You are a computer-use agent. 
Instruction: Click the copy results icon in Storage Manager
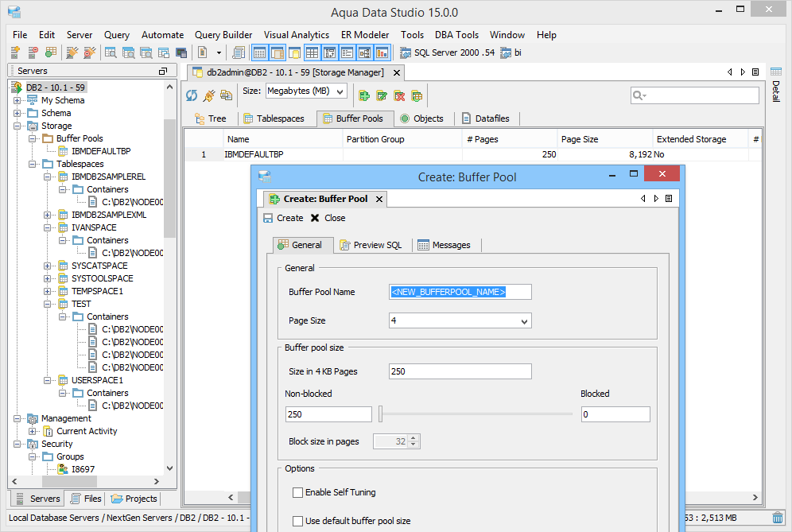pos(227,95)
